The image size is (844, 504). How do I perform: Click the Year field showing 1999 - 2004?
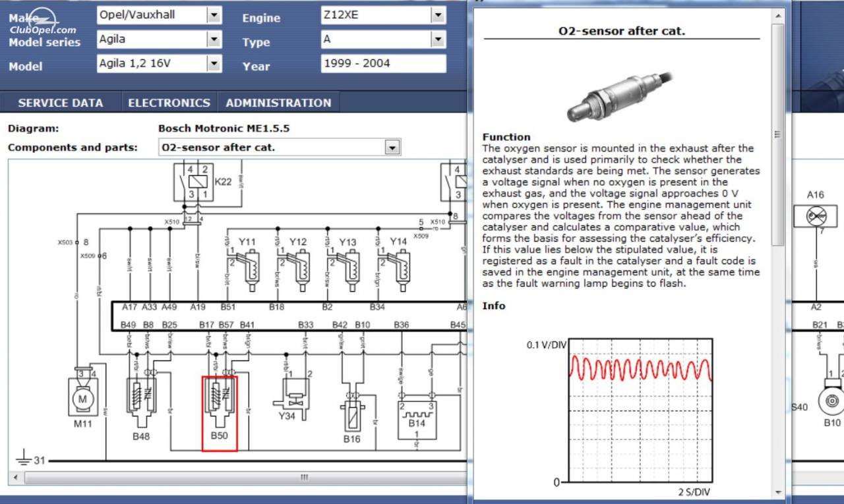(384, 63)
